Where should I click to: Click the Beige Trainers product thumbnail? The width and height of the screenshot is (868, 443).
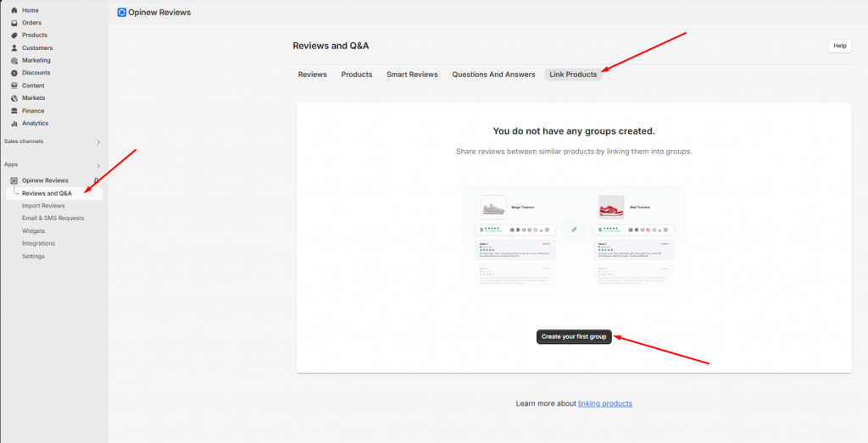493,208
